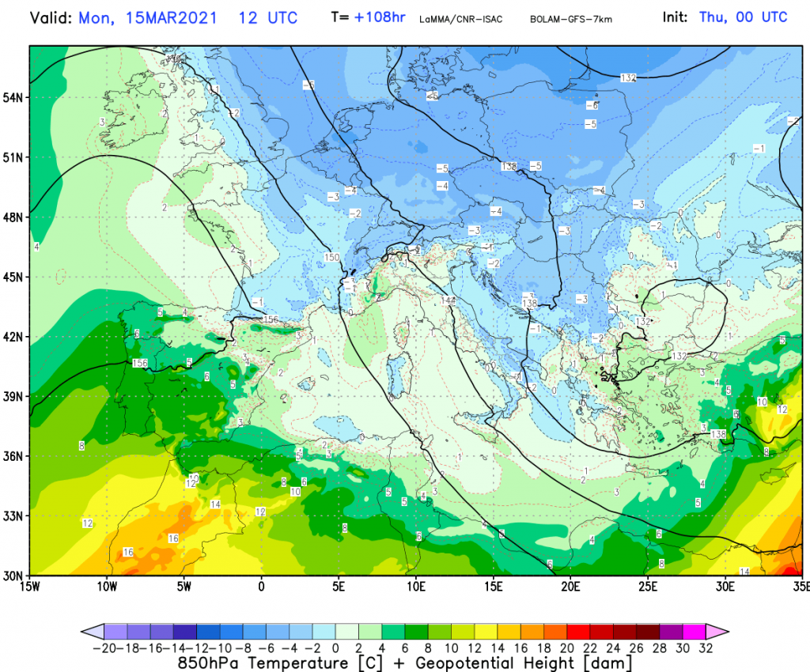Screen dimensions: 810x672
Task: Click the right pink arrow end of the colorbar
Action: click(x=717, y=631)
